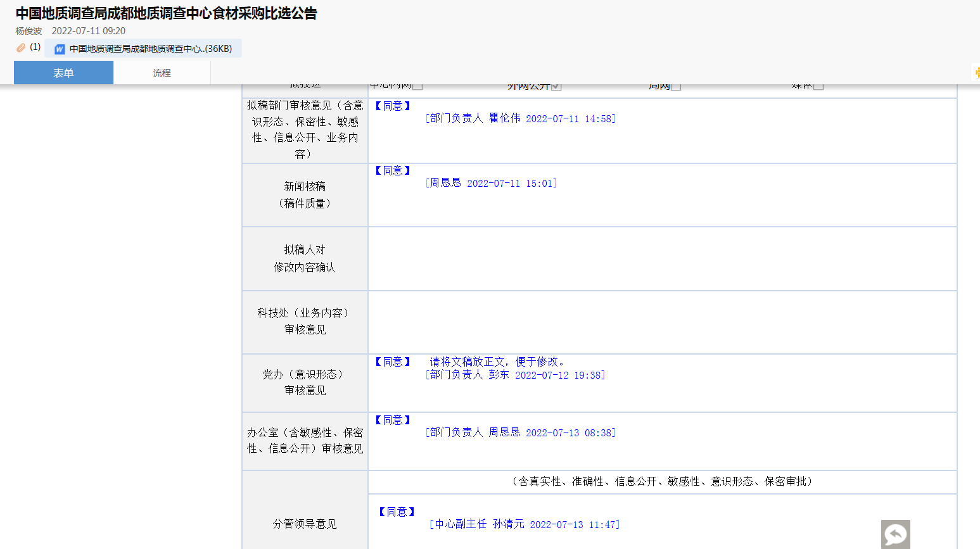
Task: Enable the 局网 checkbox
Action: tap(676, 86)
